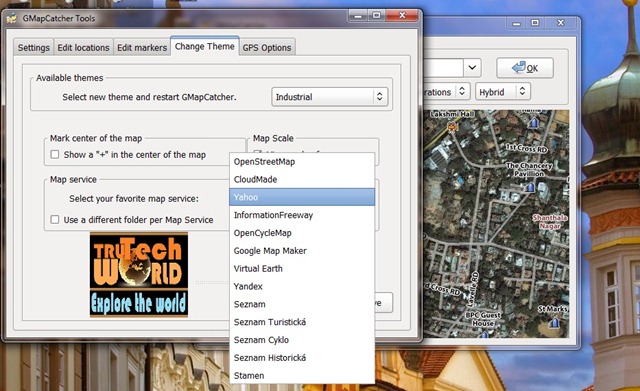
Task: Click the orange marker near Lakshmi Hall
Action: click(452, 128)
